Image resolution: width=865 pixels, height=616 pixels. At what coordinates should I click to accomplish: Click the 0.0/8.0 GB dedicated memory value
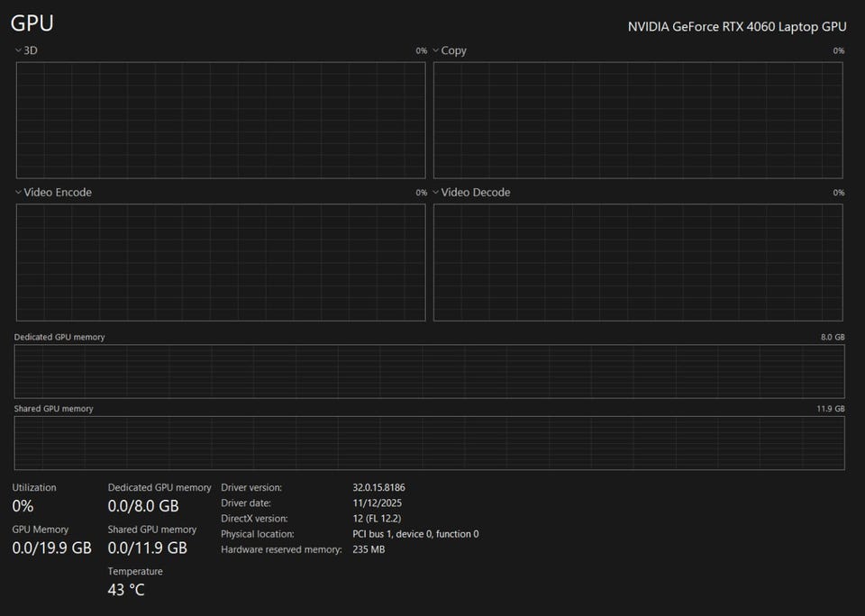pyautogui.click(x=143, y=506)
